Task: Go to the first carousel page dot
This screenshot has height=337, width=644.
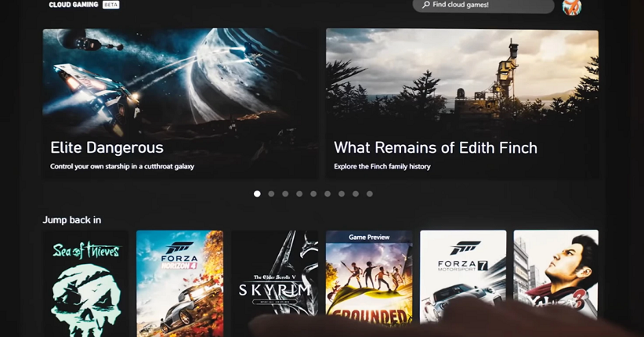Action: click(257, 194)
